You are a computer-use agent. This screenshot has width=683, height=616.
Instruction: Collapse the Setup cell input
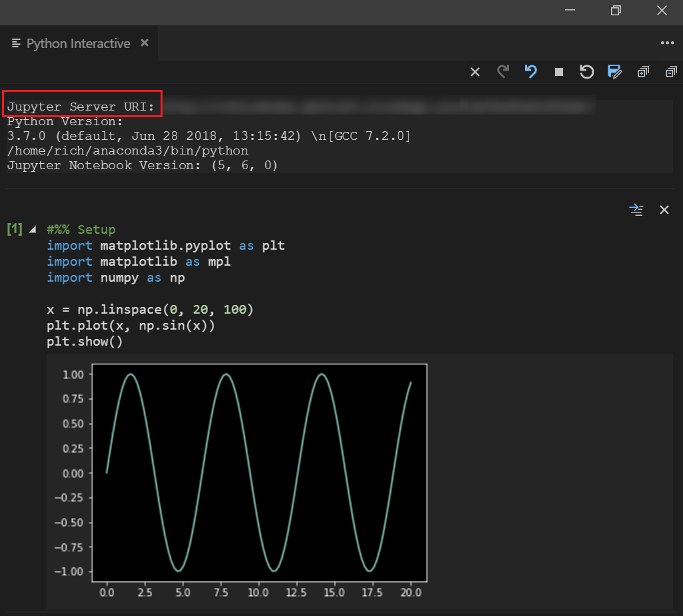coord(31,228)
